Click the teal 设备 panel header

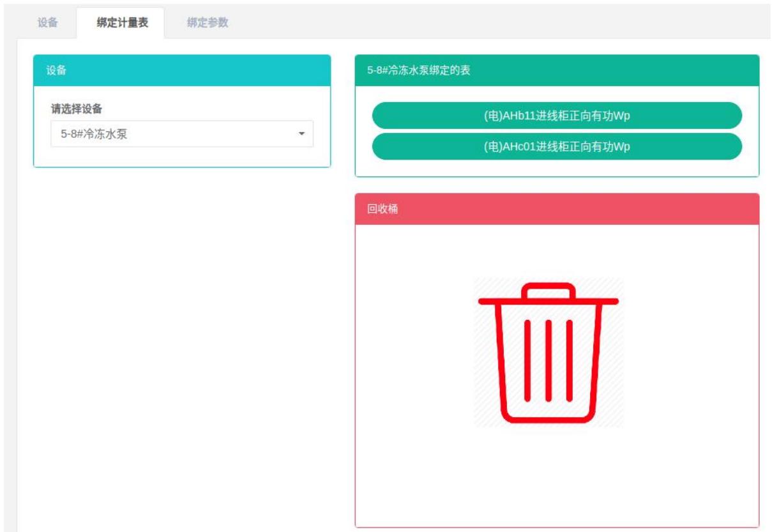[x=182, y=70]
